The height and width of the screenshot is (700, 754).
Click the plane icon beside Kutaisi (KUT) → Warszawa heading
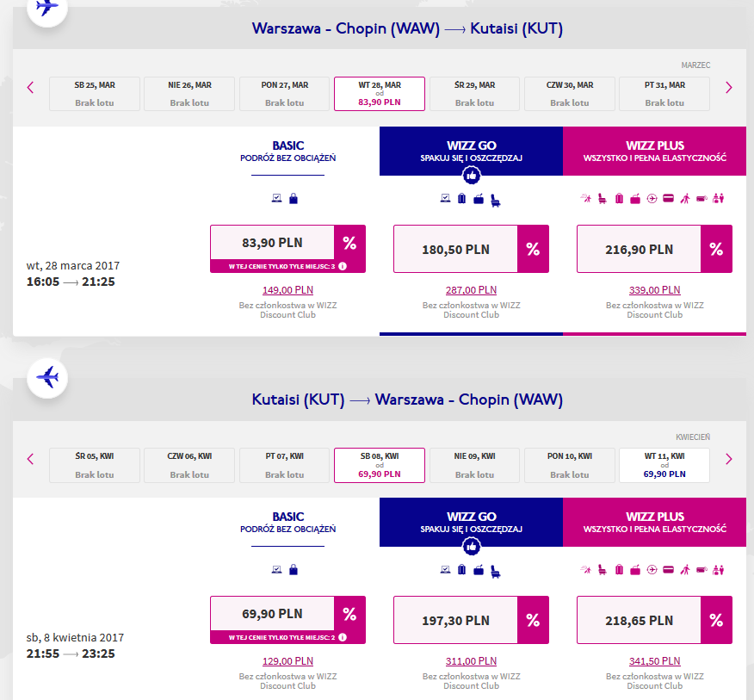click(x=47, y=378)
